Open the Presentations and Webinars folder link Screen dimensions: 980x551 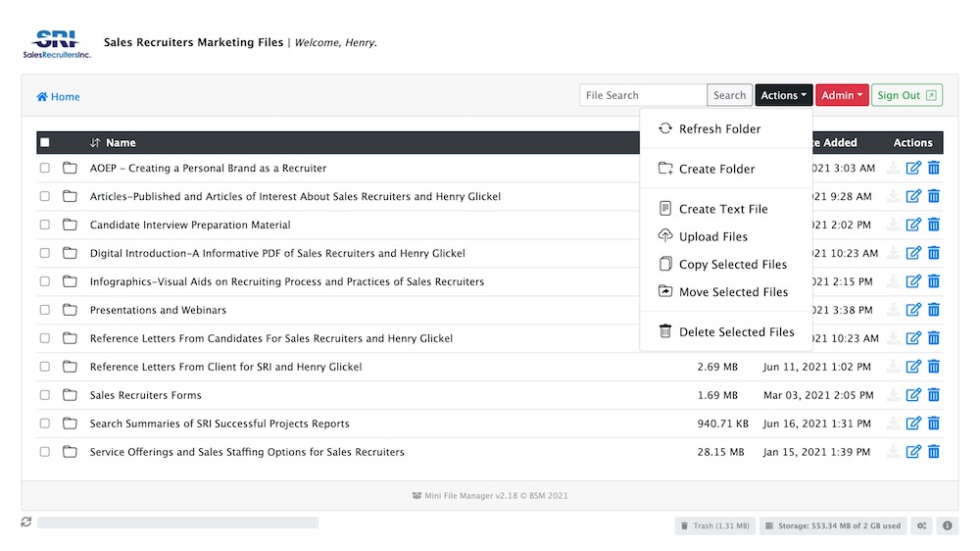coord(158,310)
